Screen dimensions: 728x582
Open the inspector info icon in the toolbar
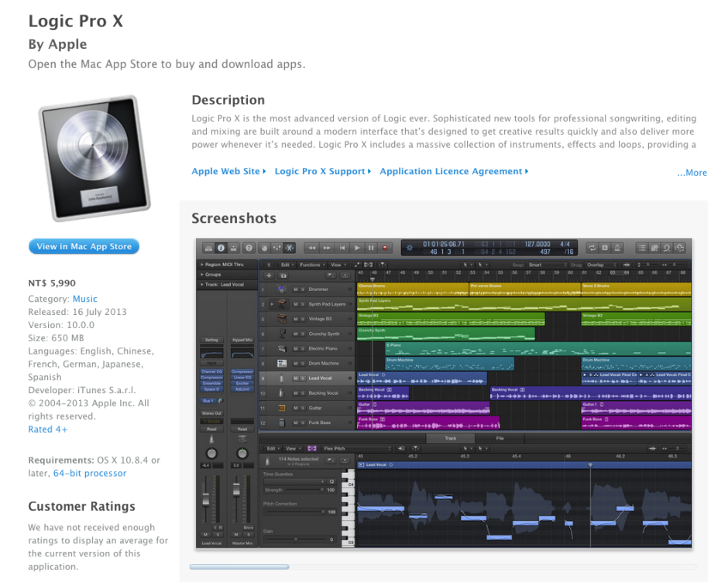point(219,247)
